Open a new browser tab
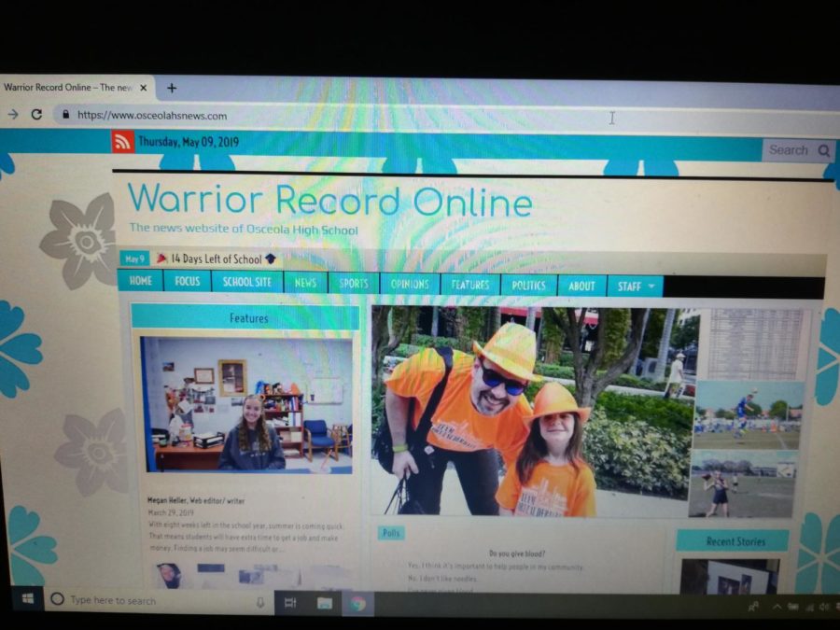This screenshot has width=840, height=630. pyautogui.click(x=172, y=88)
